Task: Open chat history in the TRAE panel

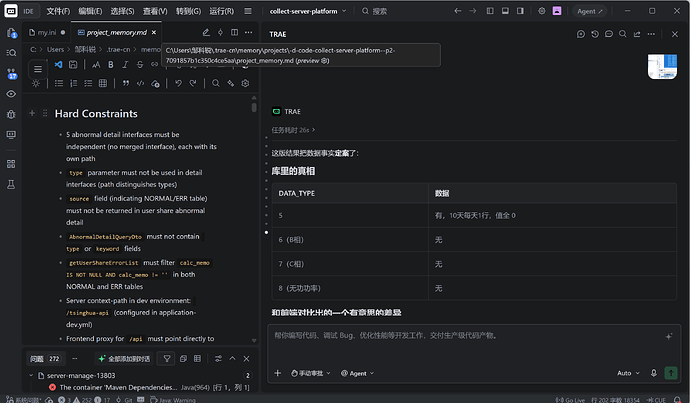Action: click(x=595, y=34)
